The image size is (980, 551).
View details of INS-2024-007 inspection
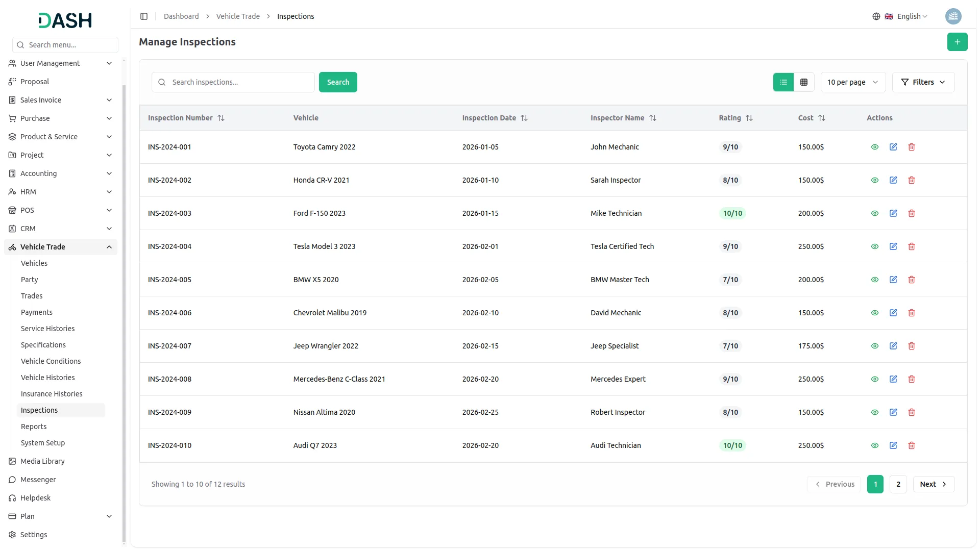pos(875,346)
